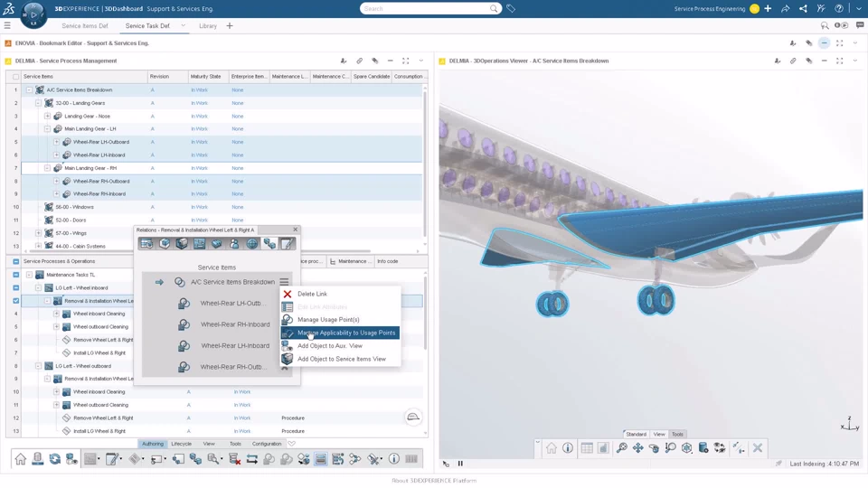Select rotate tool in 3D viewer toolbar
Image resolution: width=868 pixels, height=488 pixels.
coord(654,448)
